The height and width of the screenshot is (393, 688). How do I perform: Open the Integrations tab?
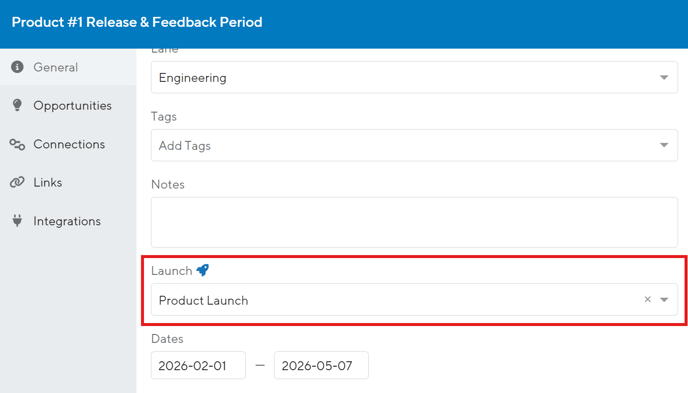(x=68, y=221)
